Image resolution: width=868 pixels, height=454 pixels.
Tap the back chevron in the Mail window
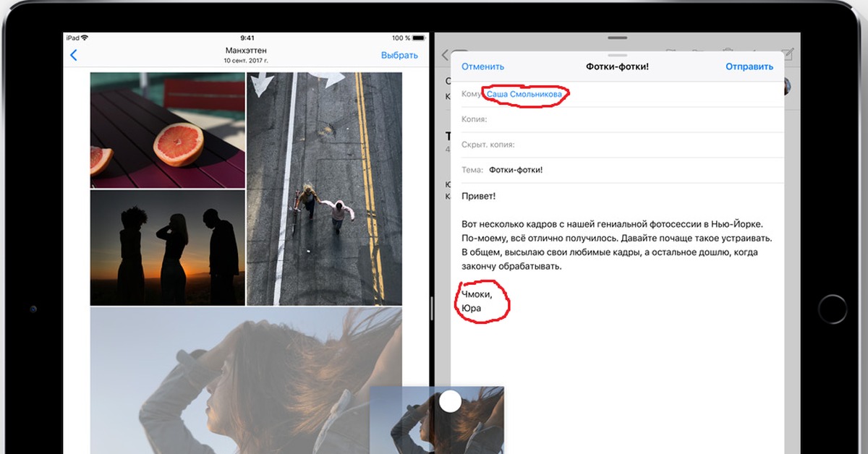(443, 56)
